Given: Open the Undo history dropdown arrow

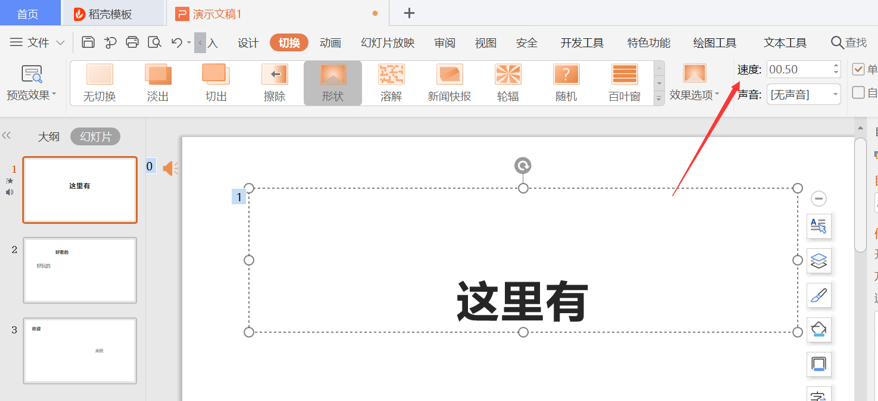Looking at the screenshot, I should (x=189, y=43).
